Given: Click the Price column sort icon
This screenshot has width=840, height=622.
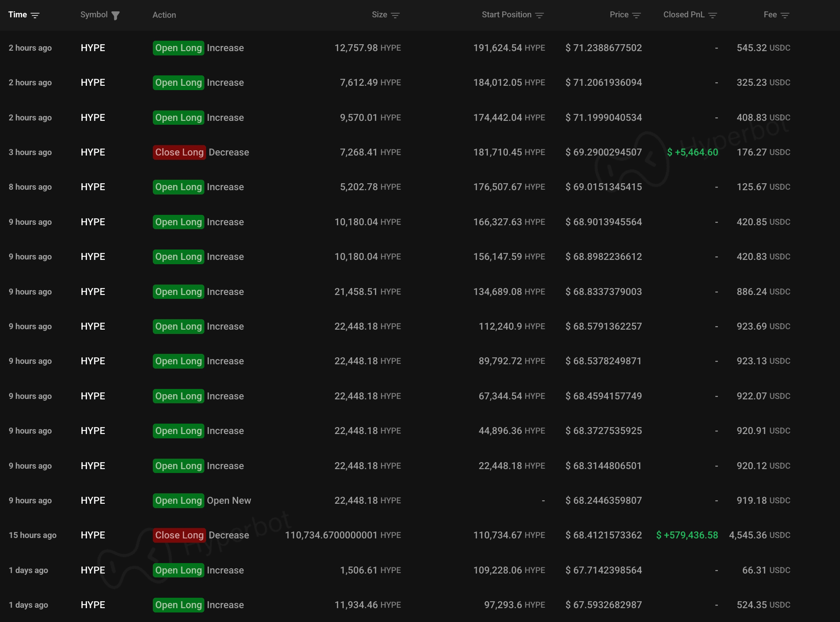Looking at the screenshot, I should [636, 15].
